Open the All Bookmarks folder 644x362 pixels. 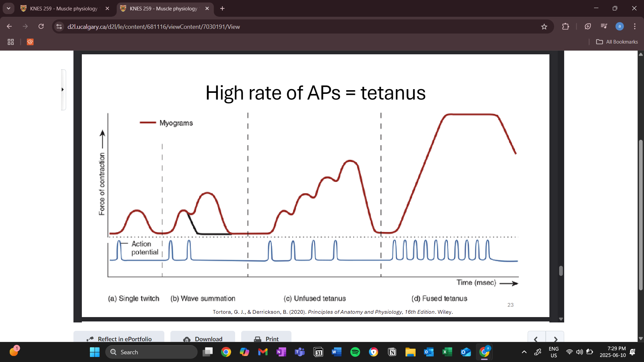(x=617, y=42)
